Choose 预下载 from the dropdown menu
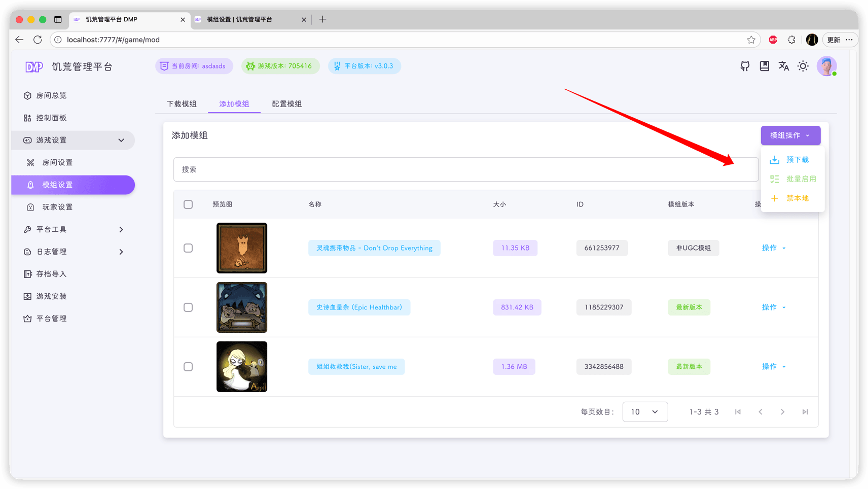The image size is (868, 489). point(797,160)
